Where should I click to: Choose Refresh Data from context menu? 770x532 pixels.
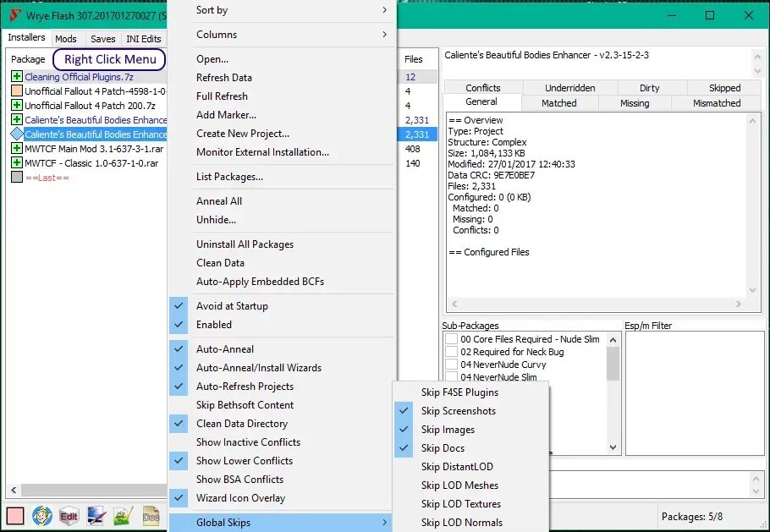tap(282, 78)
